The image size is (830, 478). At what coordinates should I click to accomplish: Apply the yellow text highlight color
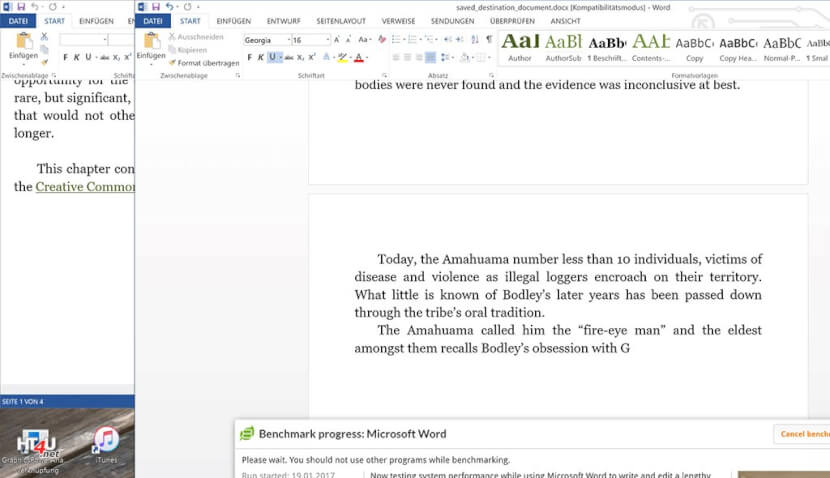click(x=342, y=57)
